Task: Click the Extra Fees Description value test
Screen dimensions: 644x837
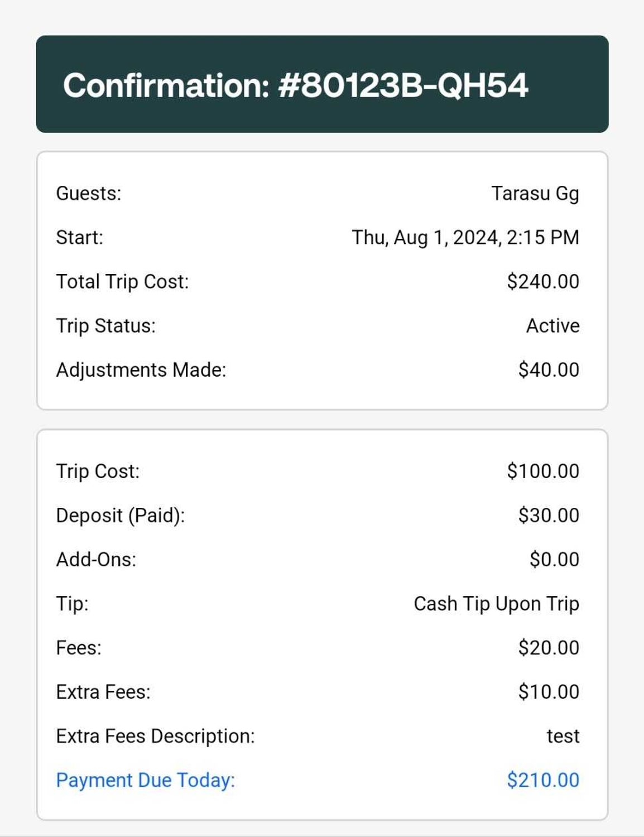Action: pos(563,736)
